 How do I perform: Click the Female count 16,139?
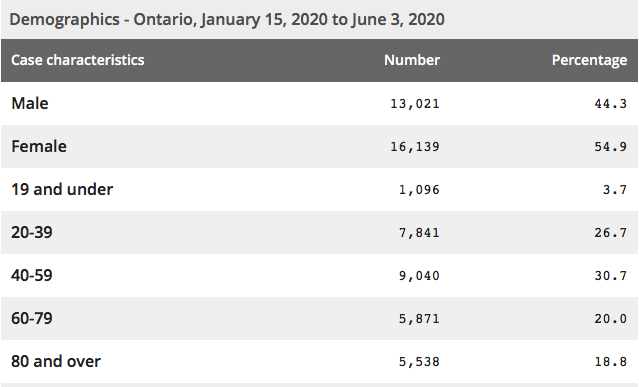coord(415,147)
